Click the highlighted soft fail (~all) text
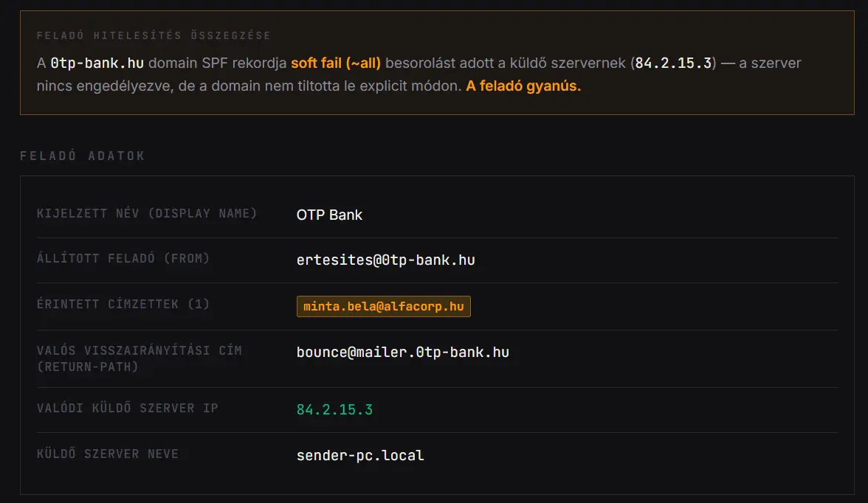The height and width of the screenshot is (503, 868). click(336, 63)
